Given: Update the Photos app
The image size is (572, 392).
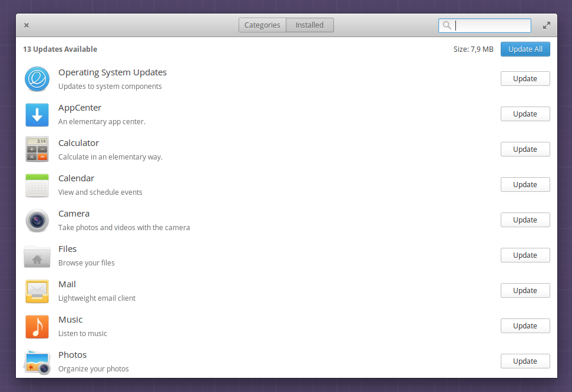Looking at the screenshot, I should [x=525, y=361].
